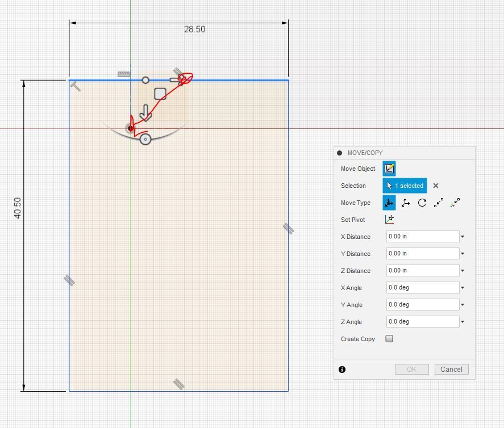Screen dimensions: 504x428
Task: Open the Y Angle dropdown arrow
Action: [x=463, y=305]
